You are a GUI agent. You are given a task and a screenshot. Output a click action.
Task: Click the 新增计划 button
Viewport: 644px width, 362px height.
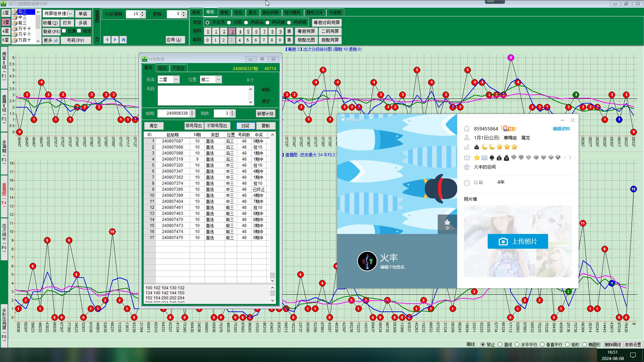pyautogui.click(x=265, y=114)
